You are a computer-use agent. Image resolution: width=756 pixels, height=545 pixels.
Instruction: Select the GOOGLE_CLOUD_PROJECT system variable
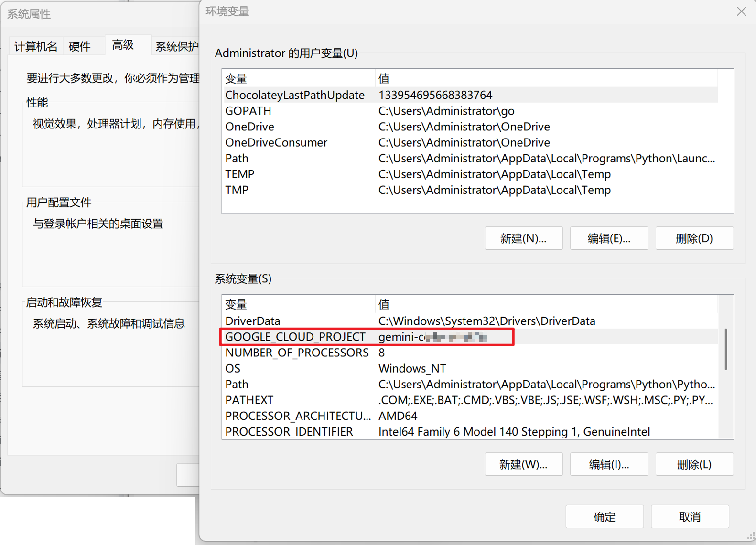295,337
